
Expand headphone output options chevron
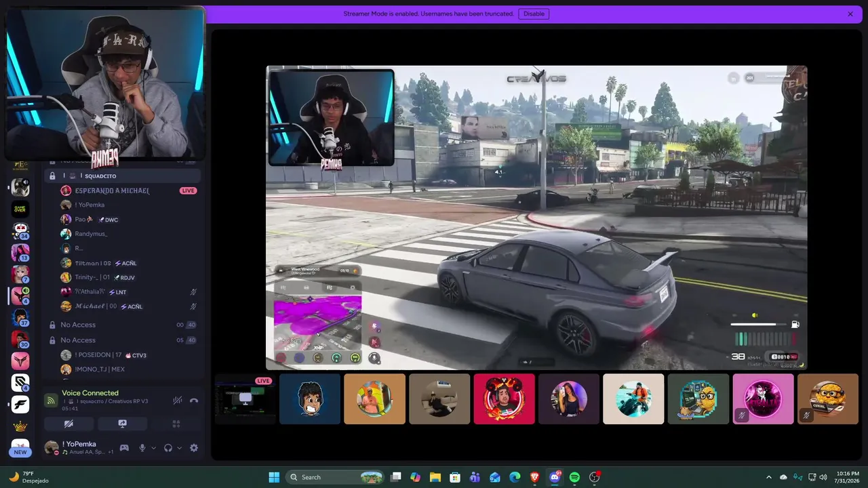(x=179, y=448)
